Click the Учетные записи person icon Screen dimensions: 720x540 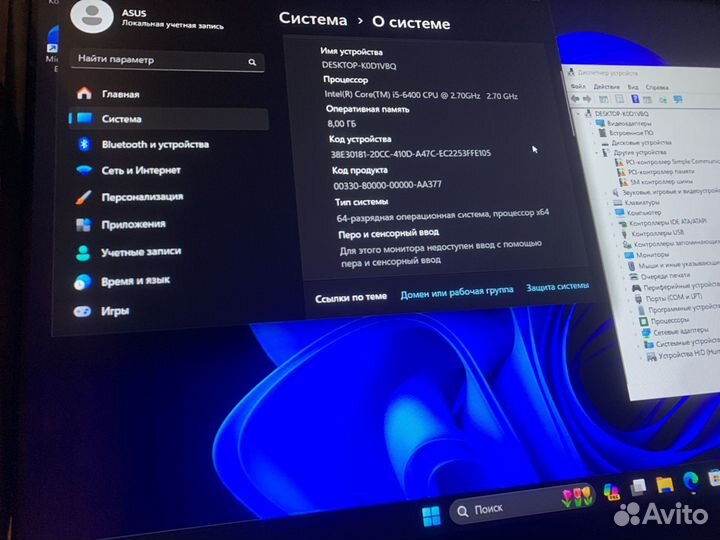pyautogui.click(x=83, y=252)
